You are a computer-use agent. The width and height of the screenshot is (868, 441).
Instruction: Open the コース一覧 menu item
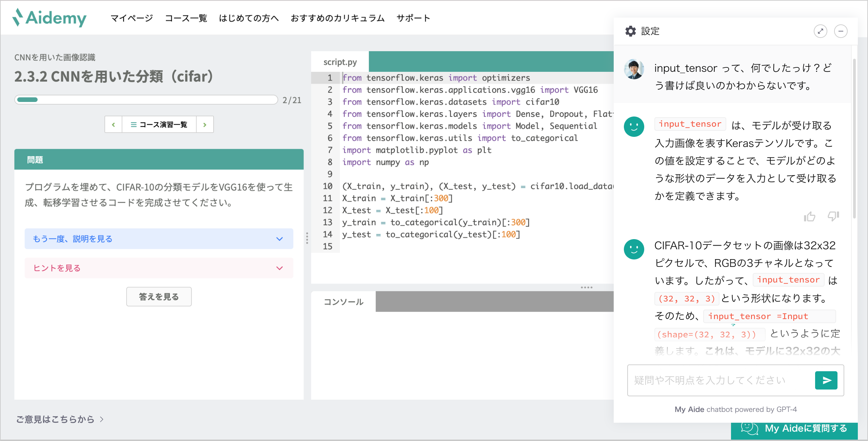[x=186, y=18]
